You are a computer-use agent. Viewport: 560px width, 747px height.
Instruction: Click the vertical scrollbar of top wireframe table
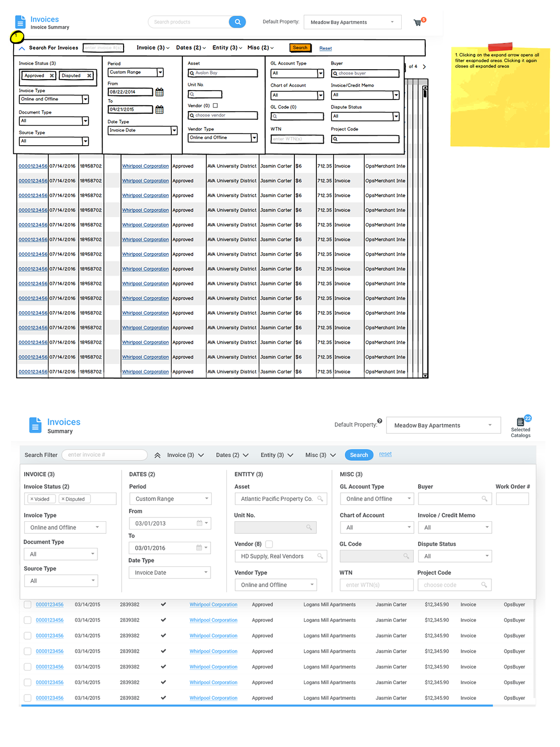(x=425, y=230)
